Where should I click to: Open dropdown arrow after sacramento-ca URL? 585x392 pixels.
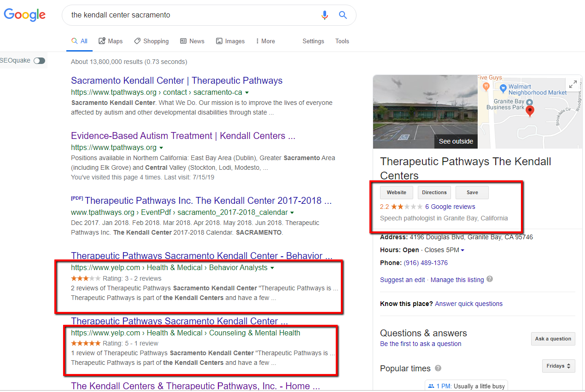click(247, 93)
